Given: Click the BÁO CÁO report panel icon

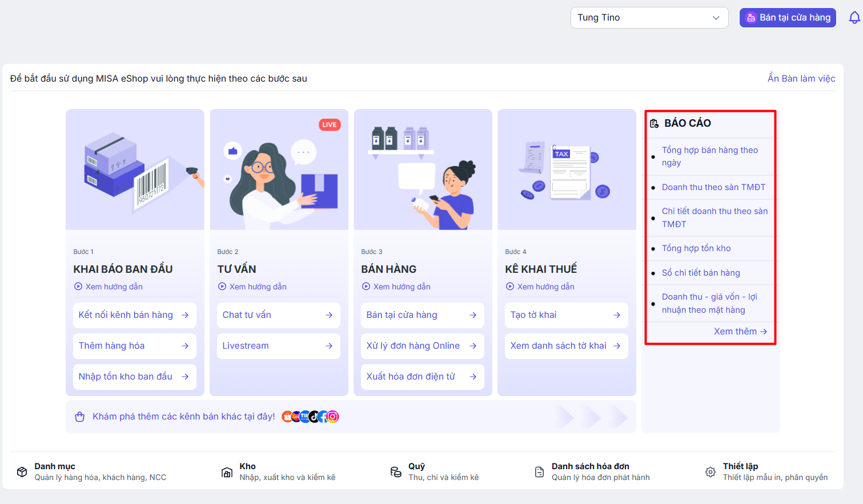Looking at the screenshot, I should point(655,123).
